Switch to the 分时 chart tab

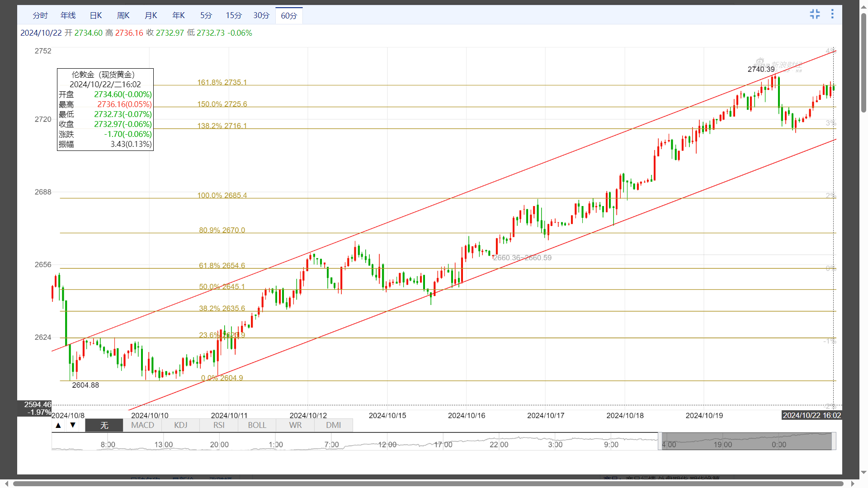(x=40, y=16)
